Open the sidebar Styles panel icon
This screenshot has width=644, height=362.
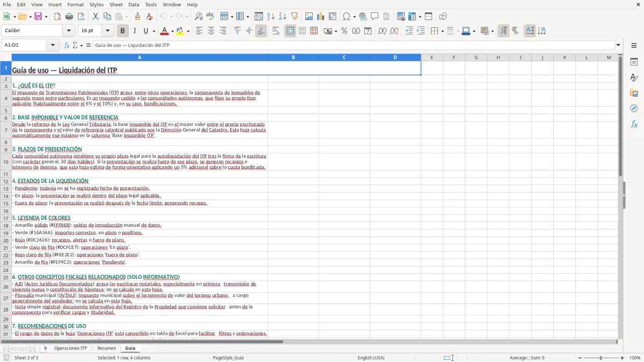(634, 78)
